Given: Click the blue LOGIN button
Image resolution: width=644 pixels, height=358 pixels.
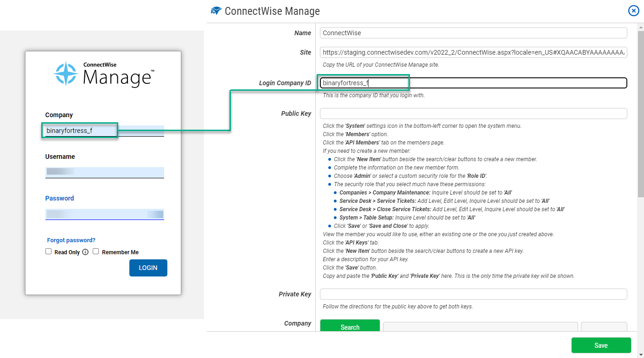Looking at the screenshot, I should point(148,268).
